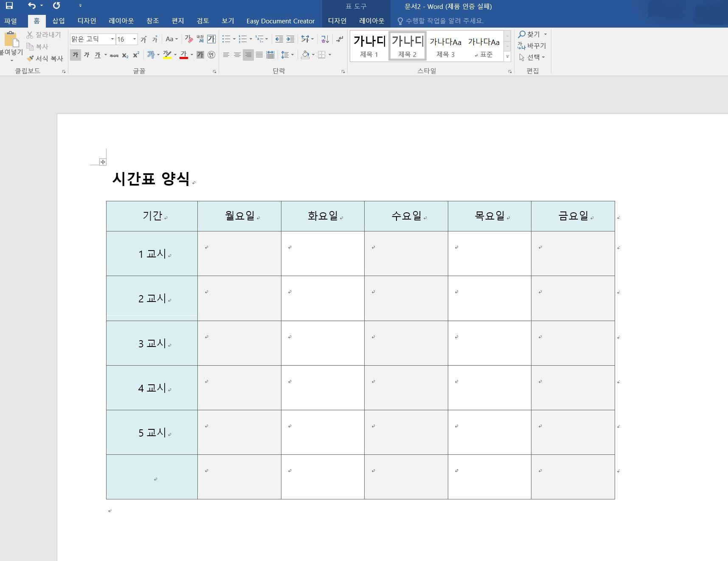Click the shading paint bucket icon
The height and width of the screenshot is (561, 728).
(x=305, y=55)
